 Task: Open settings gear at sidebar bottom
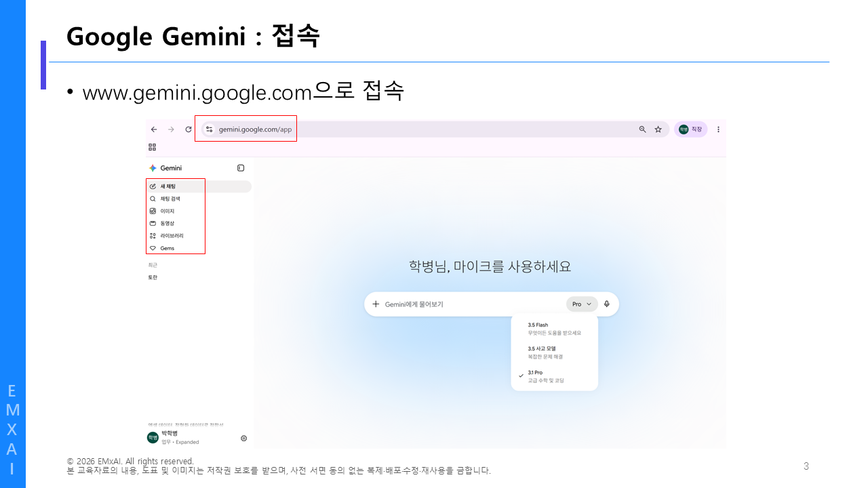pyautogui.click(x=244, y=439)
